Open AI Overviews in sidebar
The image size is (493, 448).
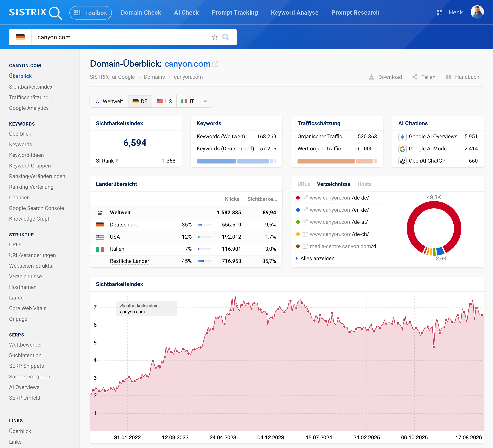[x=24, y=387]
